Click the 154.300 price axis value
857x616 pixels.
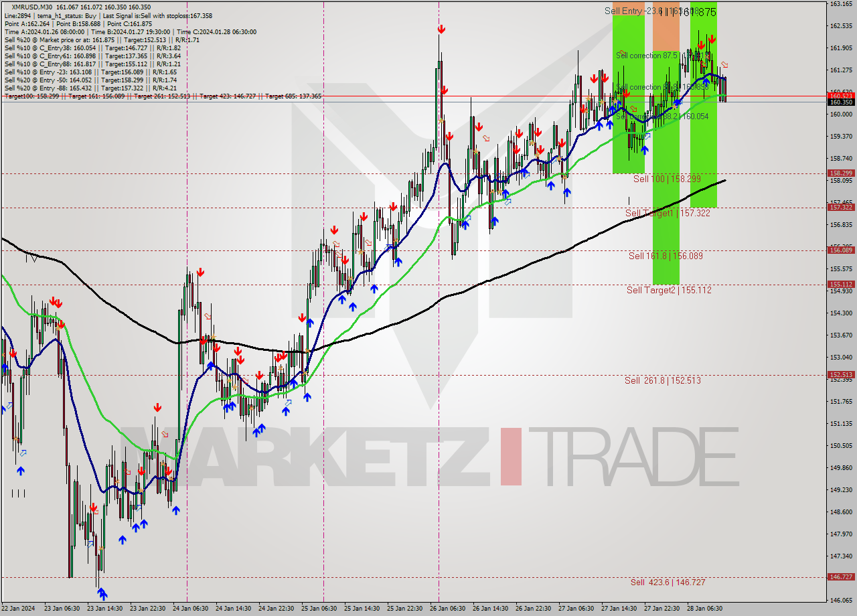pos(841,313)
